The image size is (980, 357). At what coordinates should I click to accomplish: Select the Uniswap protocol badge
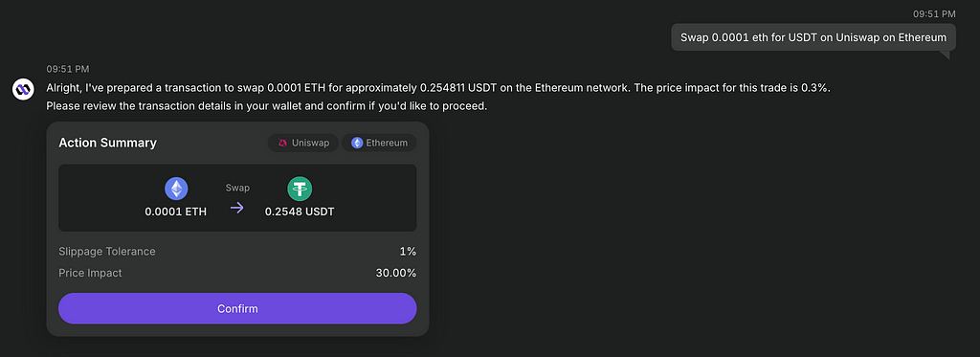pyautogui.click(x=303, y=144)
